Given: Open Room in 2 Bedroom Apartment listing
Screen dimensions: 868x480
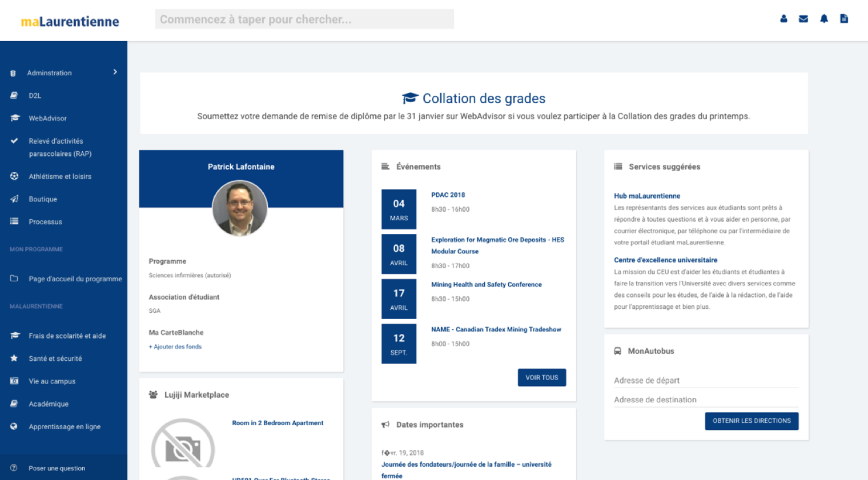Looking at the screenshot, I should [x=278, y=423].
